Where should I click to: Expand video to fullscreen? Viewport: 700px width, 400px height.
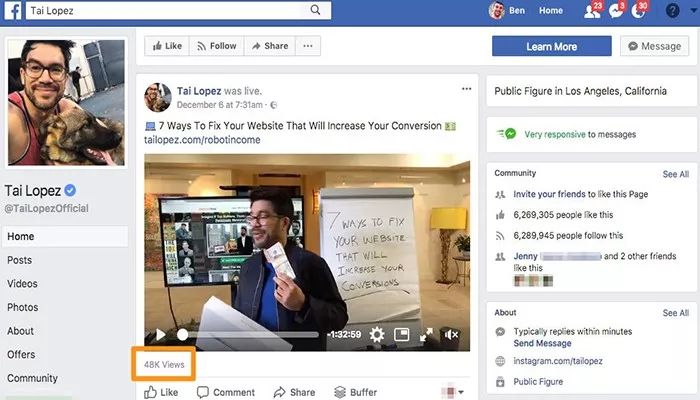pos(426,334)
